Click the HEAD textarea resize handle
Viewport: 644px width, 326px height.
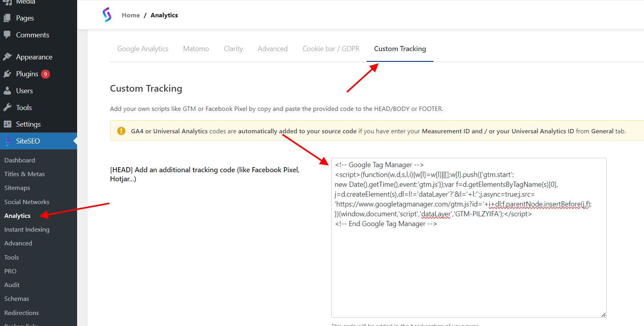click(x=603, y=315)
